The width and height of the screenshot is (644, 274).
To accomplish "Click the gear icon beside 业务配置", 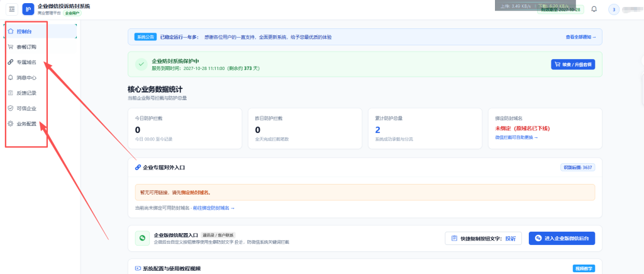I will point(11,123).
